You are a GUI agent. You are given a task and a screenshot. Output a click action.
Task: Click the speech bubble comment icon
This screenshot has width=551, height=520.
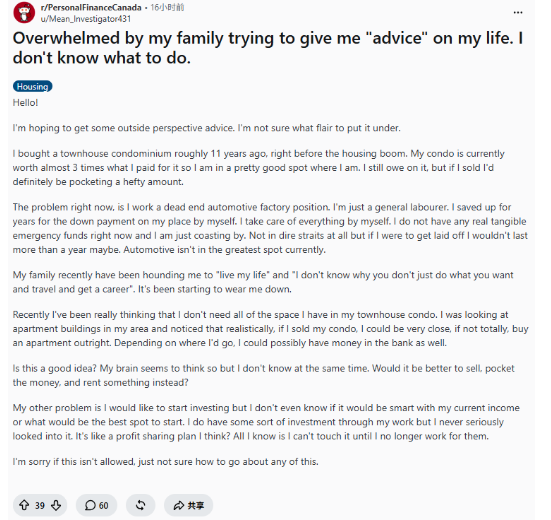coord(90,505)
